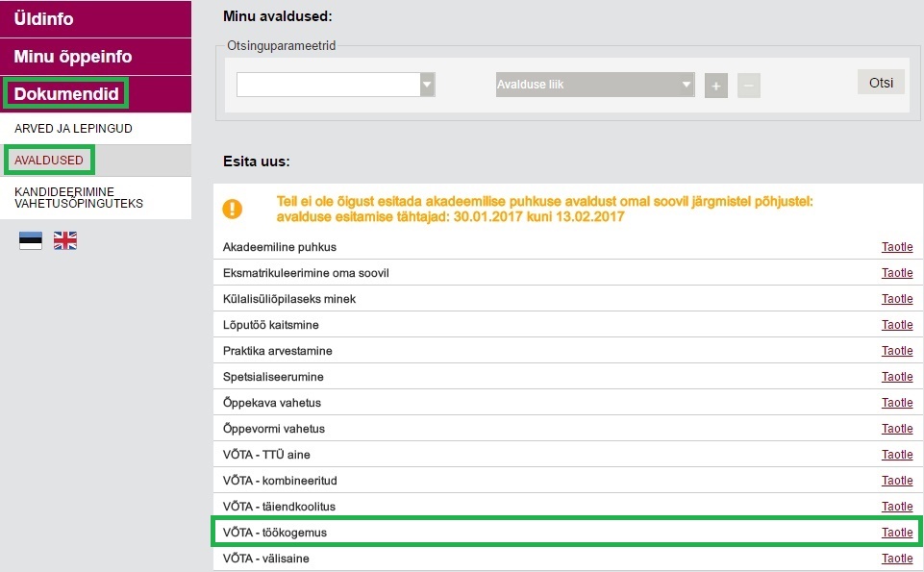Click the Otsi search button
Screen dimensions: 924x572
881,83
